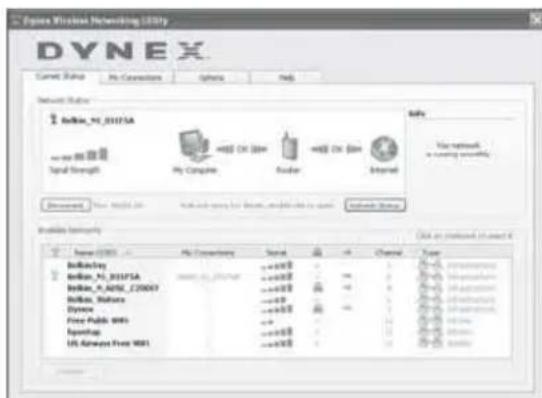542x398 pixels.
Task: Sort by the lock security column header
Action: tap(317, 252)
